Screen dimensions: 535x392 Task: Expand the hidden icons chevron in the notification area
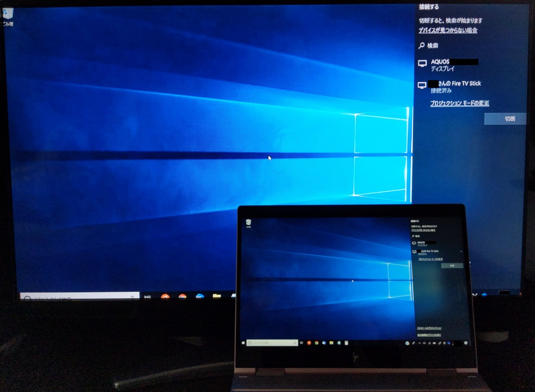(420, 343)
